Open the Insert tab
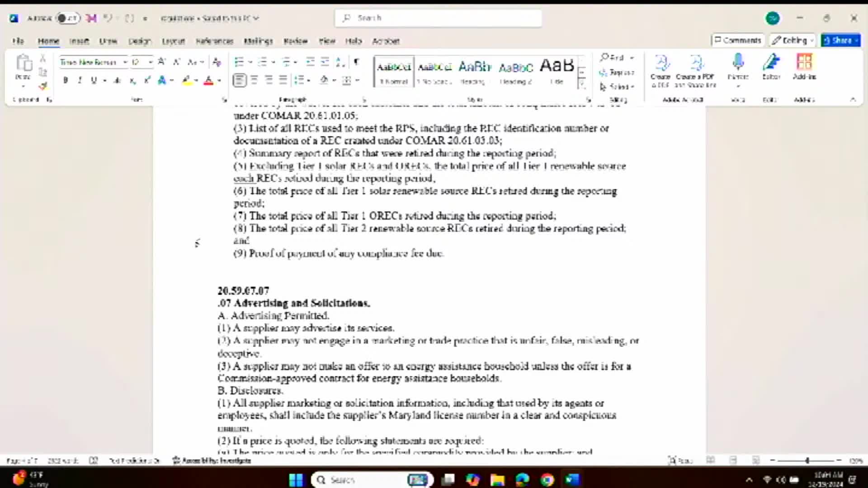868x488 pixels. (x=79, y=41)
